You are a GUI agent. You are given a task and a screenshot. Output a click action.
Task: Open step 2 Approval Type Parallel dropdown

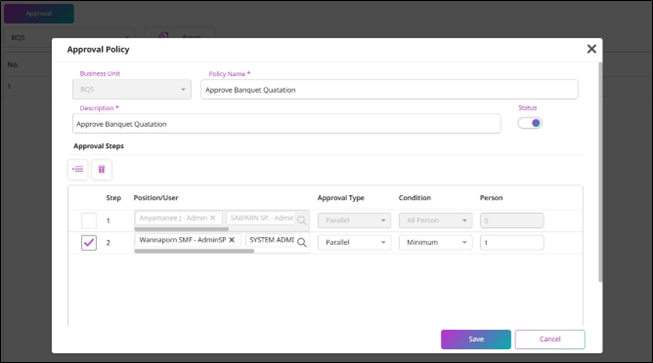[x=354, y=242]
